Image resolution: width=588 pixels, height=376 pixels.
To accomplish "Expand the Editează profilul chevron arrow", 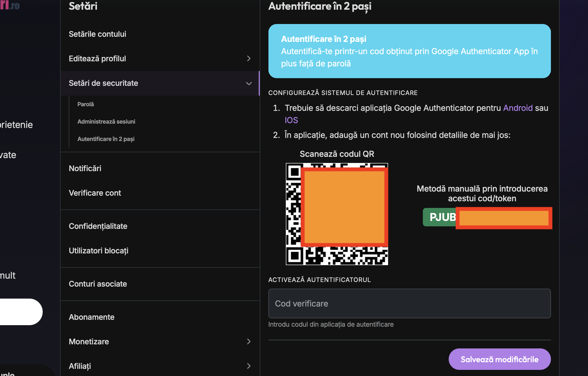I will [249, 58].
